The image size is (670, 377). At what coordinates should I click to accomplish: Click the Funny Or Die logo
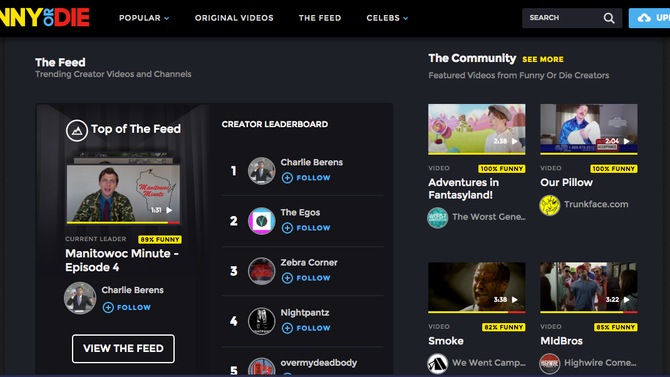tap(44, 18)
